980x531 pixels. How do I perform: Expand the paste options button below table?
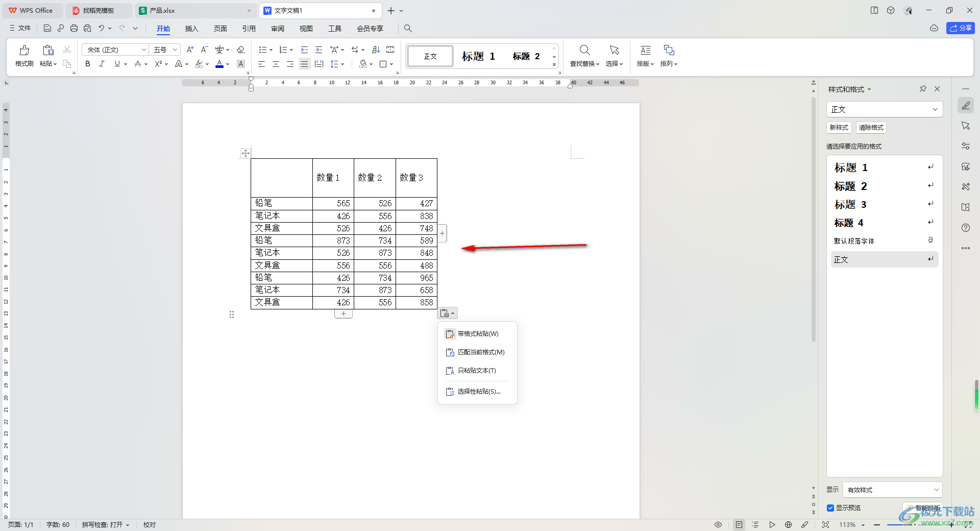click(448, 313)
